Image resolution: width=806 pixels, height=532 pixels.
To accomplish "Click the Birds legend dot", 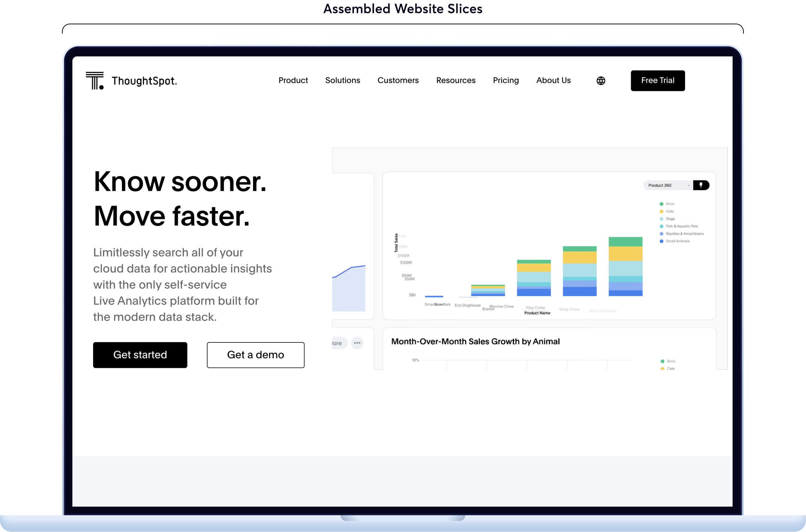I will pyautogui.click(x=661, y=204).
